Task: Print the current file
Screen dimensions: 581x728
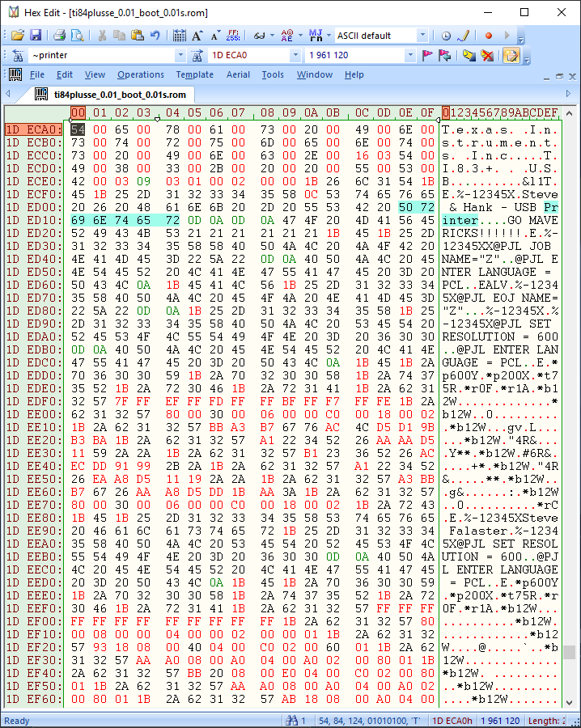Action: 59,36
